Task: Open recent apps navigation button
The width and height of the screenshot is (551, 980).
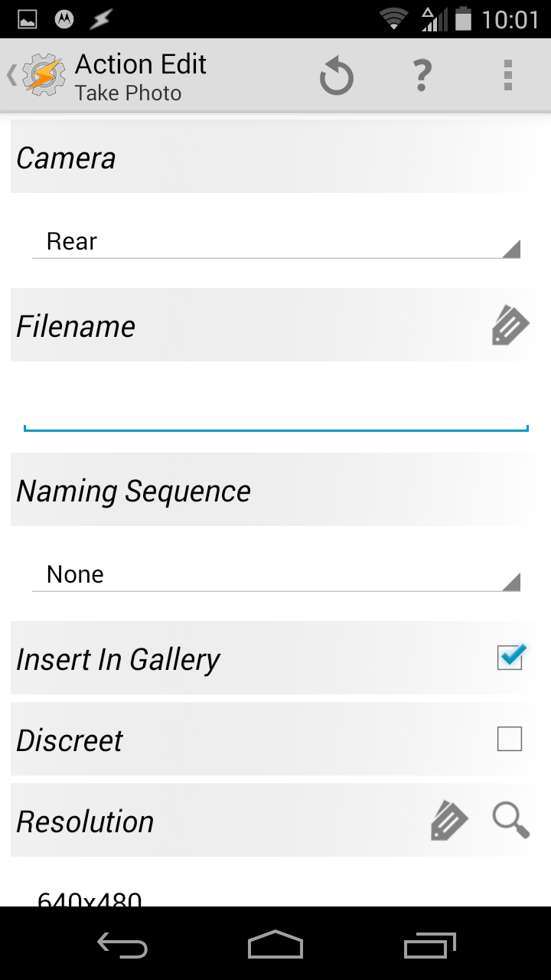Action: [x=429, y=945]
